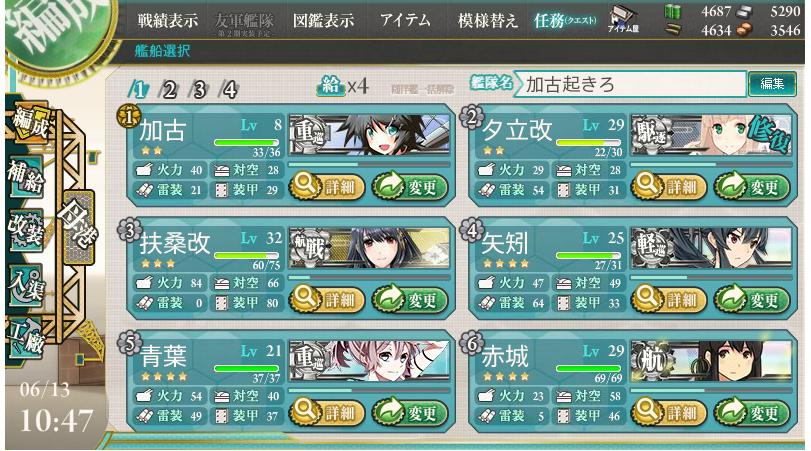The height and width of the screenshot is (451, 811).
Task: Switch to fleet tab 2
Action: click(169, 90)
